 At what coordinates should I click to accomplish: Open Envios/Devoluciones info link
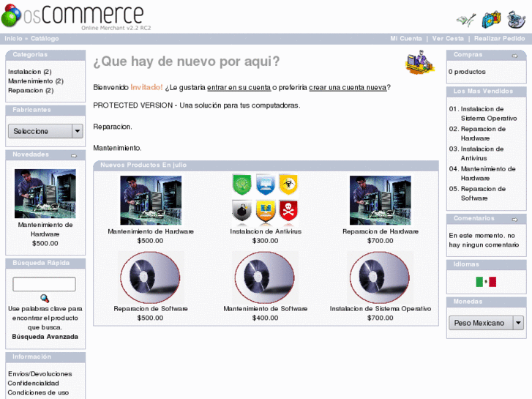coord(40,373)
